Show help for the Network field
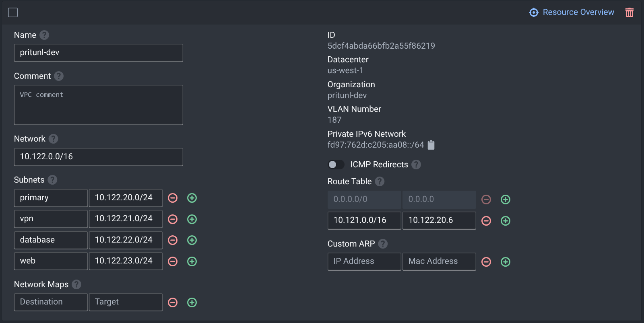The width and height of the screenshot is (644, 323). (x=53, y=139)
